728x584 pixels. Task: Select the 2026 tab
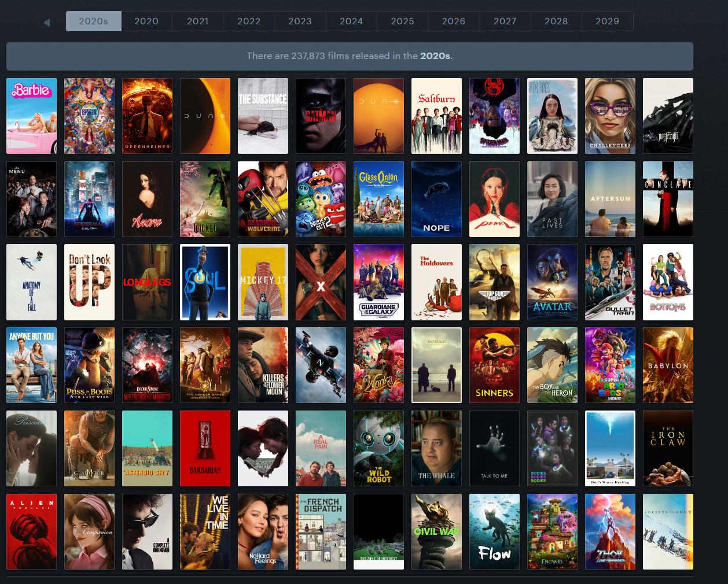click(x=454, y=21)
